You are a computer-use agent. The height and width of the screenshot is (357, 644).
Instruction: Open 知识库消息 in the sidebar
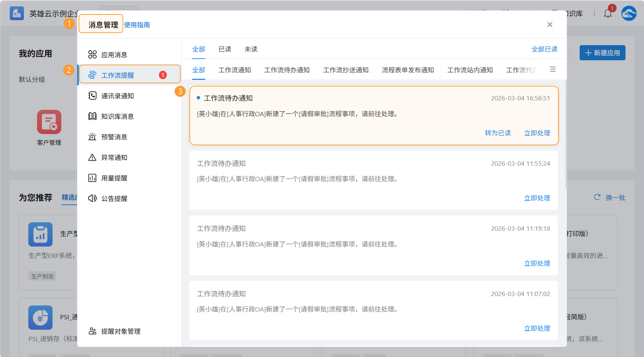click(117, 116)
